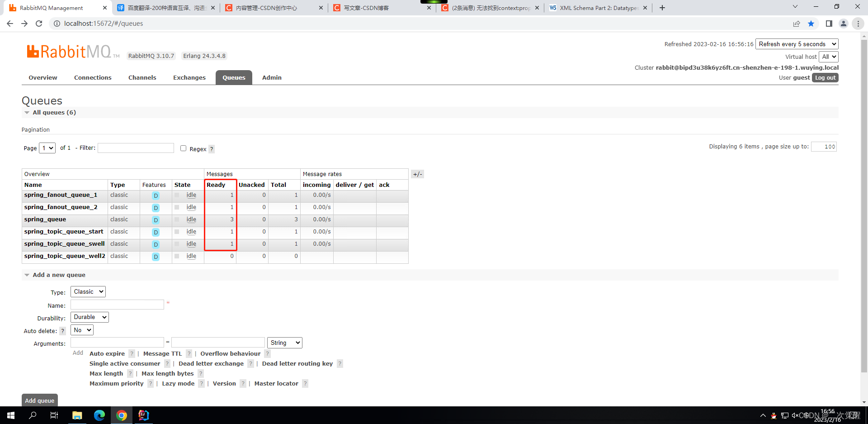The width and height of the screenshot is (868, 424).
Task: Switch to the Connections tab
Action: [x=93, y=77]
